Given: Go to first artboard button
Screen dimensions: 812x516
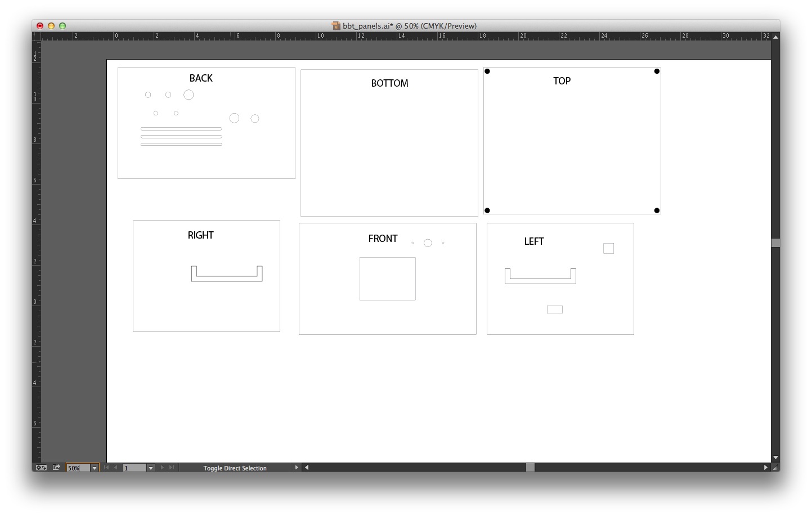Looking at the screenshot, I should click(x=106, y=468).
